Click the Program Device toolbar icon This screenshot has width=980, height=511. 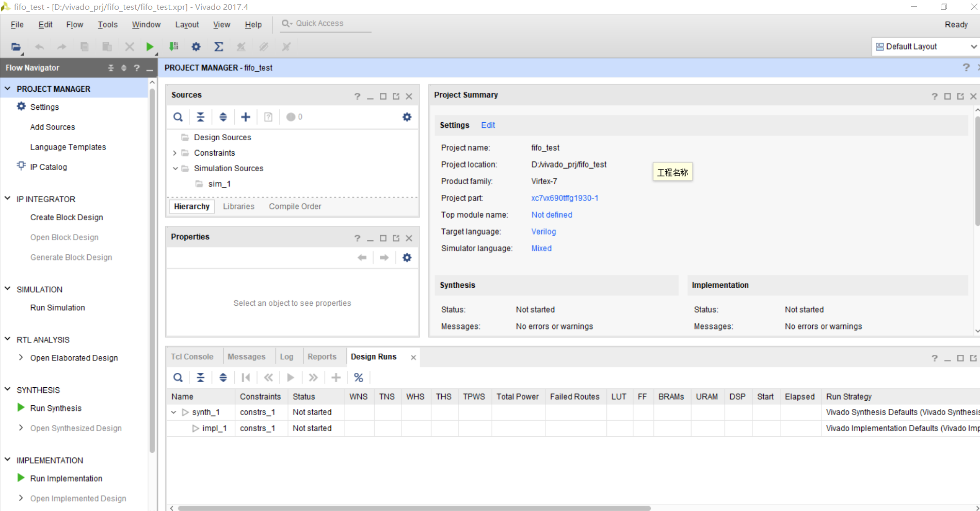coord(174,46)
